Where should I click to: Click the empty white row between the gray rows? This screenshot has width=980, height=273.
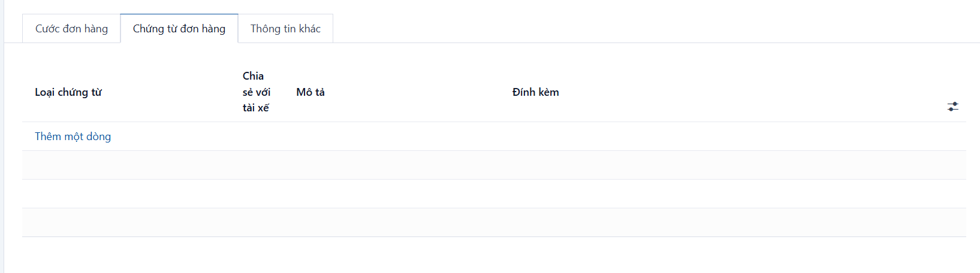[494, 194]
